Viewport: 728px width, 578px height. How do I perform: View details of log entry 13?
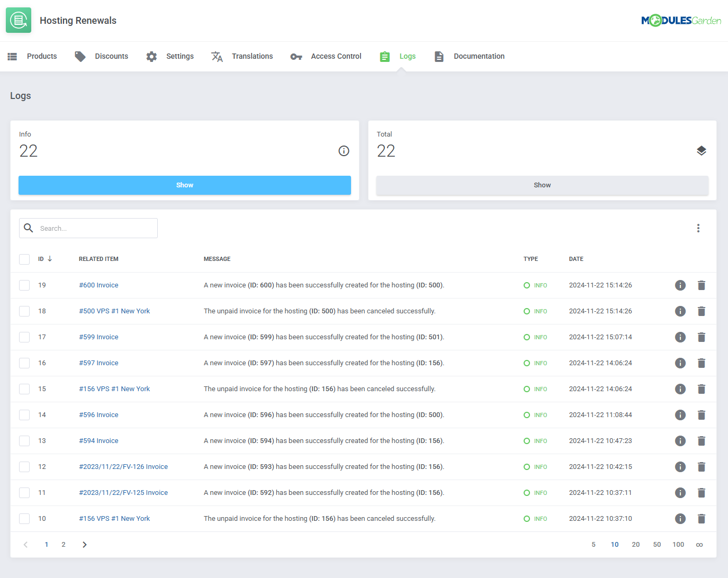(680, 441)
